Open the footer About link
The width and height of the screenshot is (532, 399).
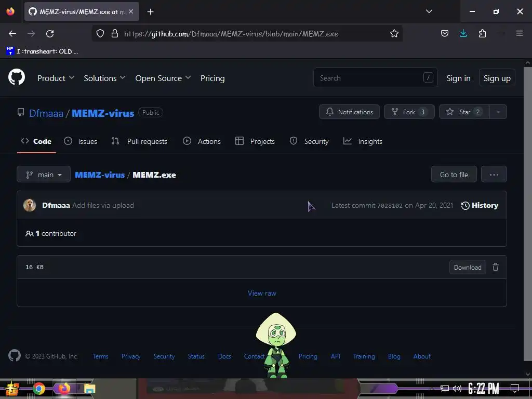coord(422,356)
